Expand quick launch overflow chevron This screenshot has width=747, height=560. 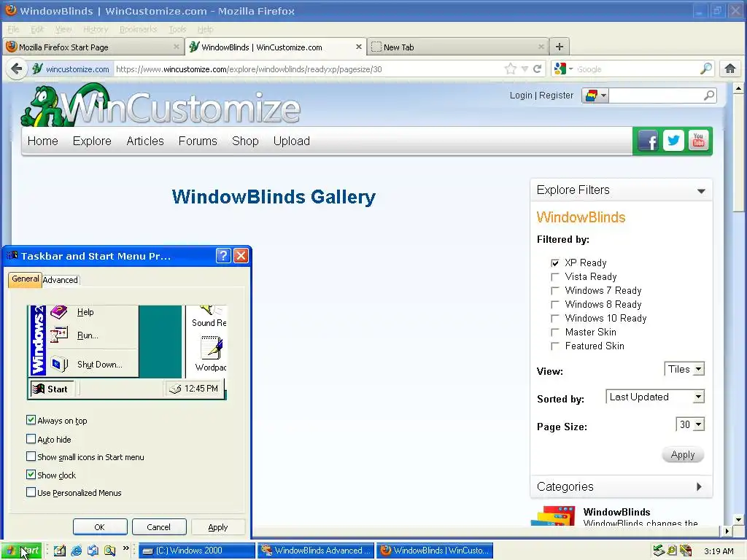tap(125, 548)
